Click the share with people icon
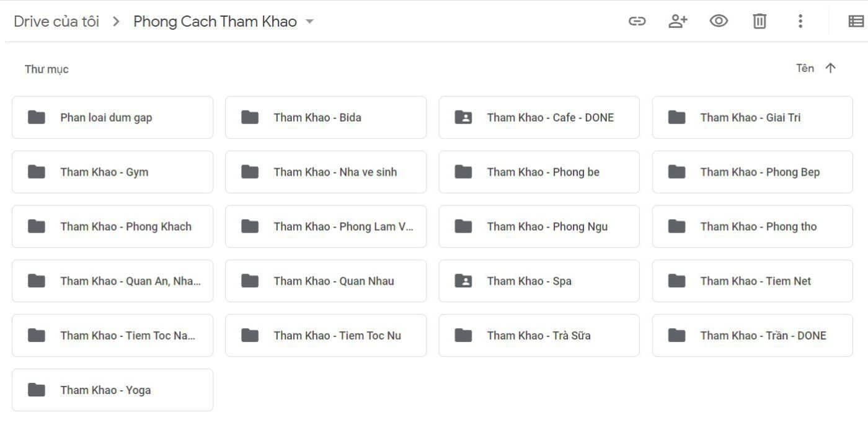Viewport: 868px width, 425px height. 678,22
